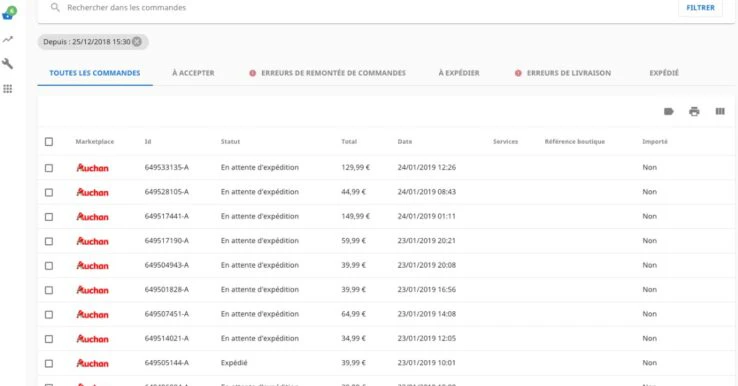The height and width of the screenshot is (386, 738).
Task: Switch to the Expédié tab
Action: (x=664, y=73)
